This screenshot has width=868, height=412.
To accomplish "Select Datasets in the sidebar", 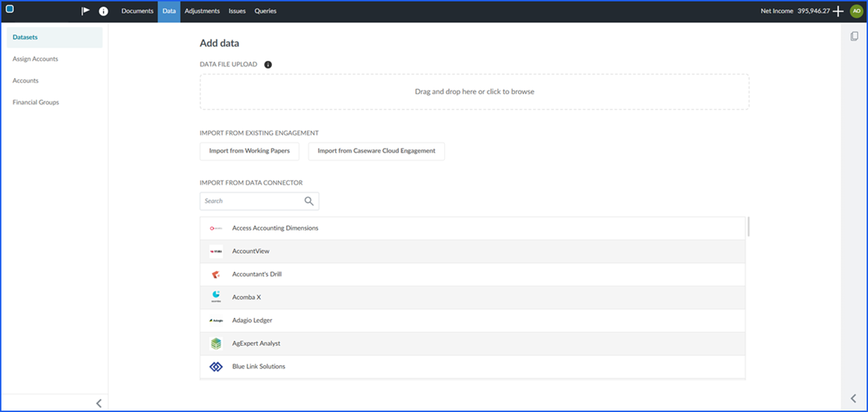I will pos(55,37).
